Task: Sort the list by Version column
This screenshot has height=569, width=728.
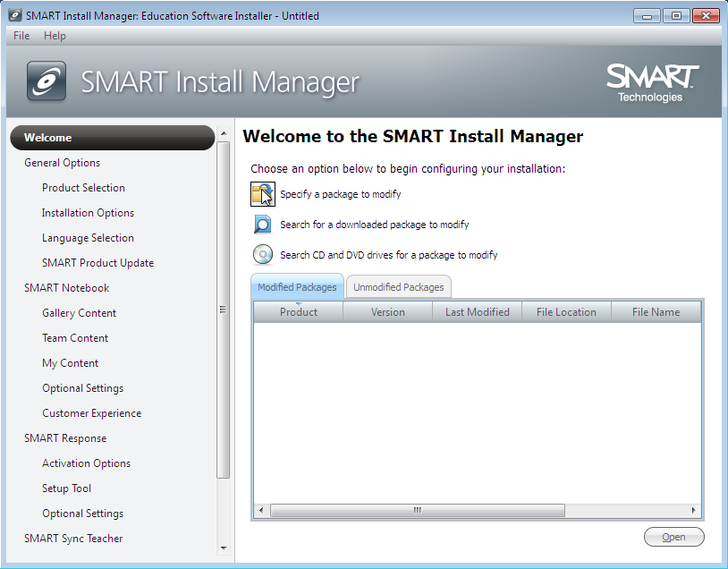Action: click(x=387, y=312)
